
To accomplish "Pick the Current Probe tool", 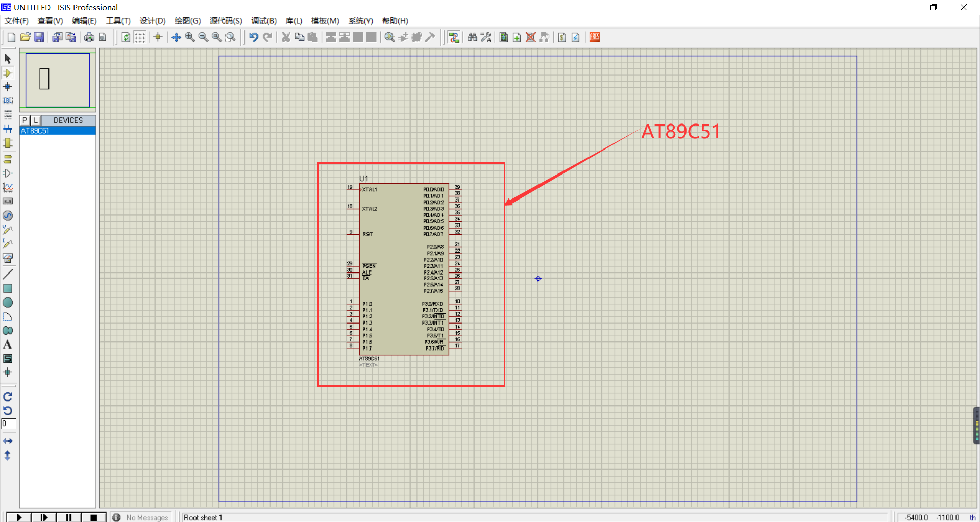I will (x=8, y=244).
